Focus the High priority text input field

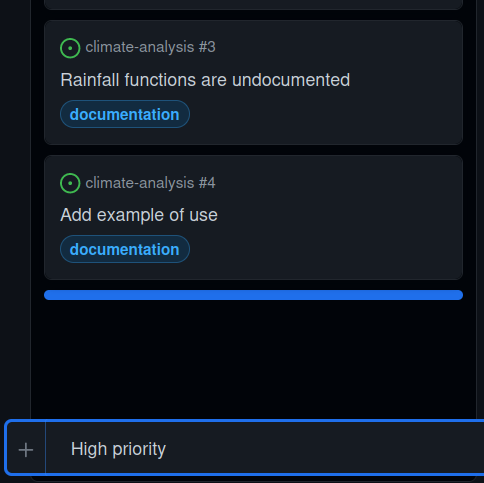click(x=265, y=449)
